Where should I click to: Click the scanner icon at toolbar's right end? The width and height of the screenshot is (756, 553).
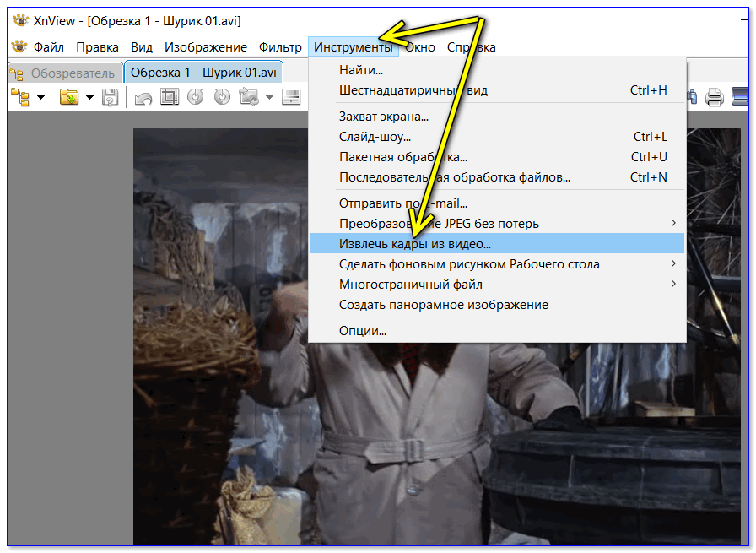tap(742, 98)
